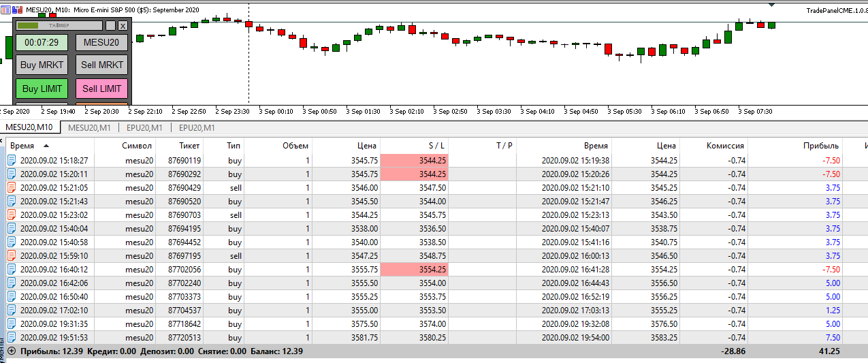This screenshot has width=868, height=363.
Task: Click the trade icon for ticket 87702240
Action: [x=12, y=283]
